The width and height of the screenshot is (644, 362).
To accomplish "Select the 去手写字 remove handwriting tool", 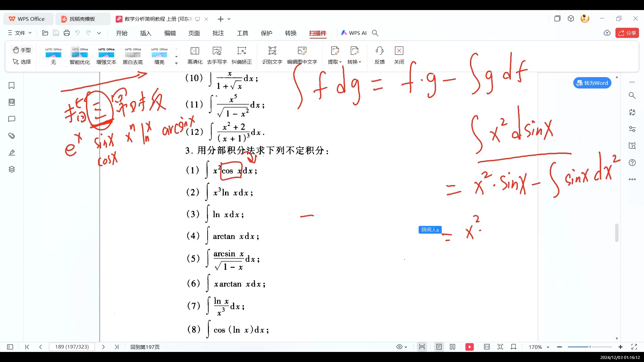I will [217, 51].
